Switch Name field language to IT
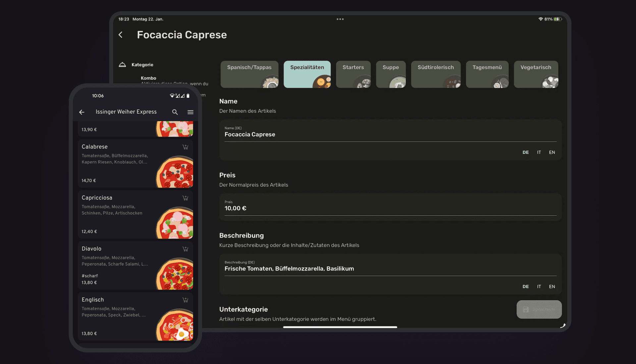 click(539, 152)
